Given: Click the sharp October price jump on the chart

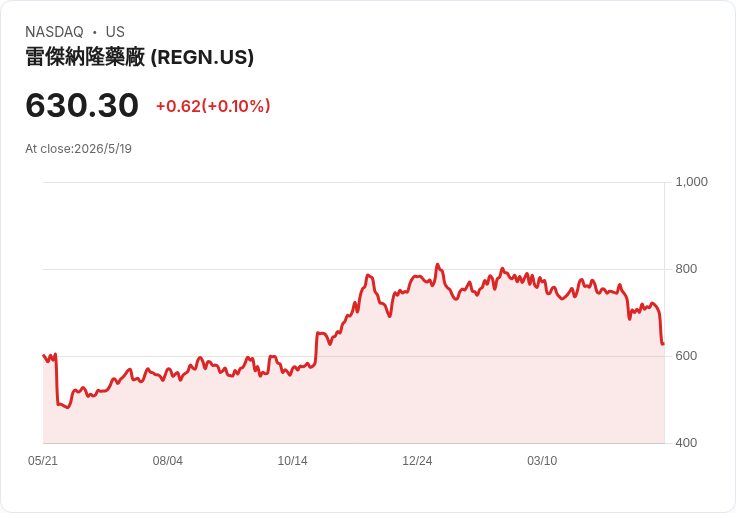Looking at the screenshot, I should (316, 348).
